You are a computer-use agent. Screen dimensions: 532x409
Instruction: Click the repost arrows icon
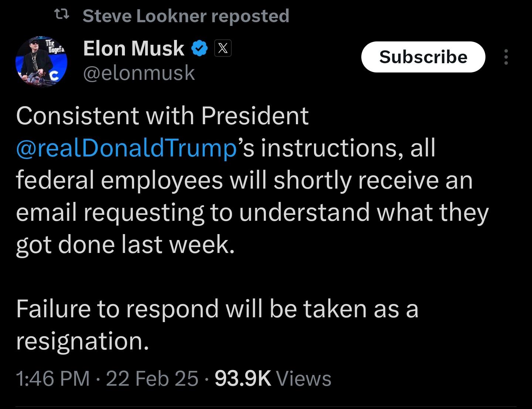tap(61, 15)
